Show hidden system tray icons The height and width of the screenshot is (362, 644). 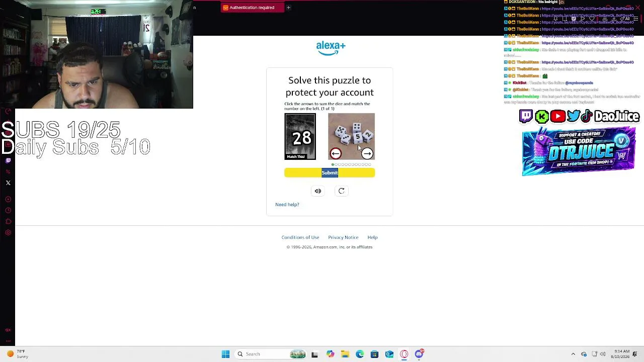click(x=573, y=354)
